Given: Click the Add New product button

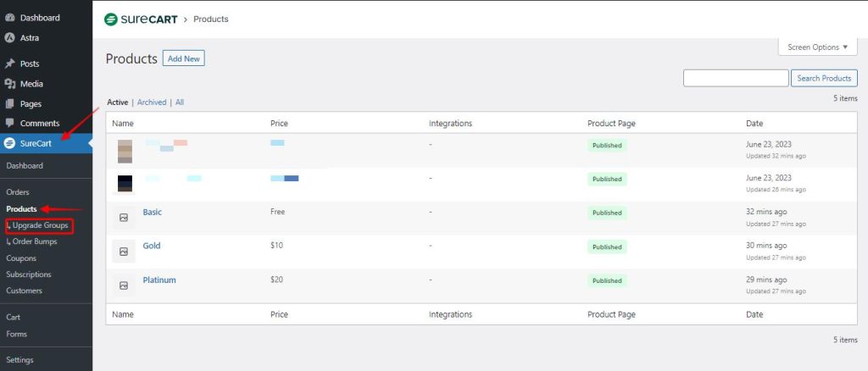Looking at the screenshot, I should pos(184,58).
